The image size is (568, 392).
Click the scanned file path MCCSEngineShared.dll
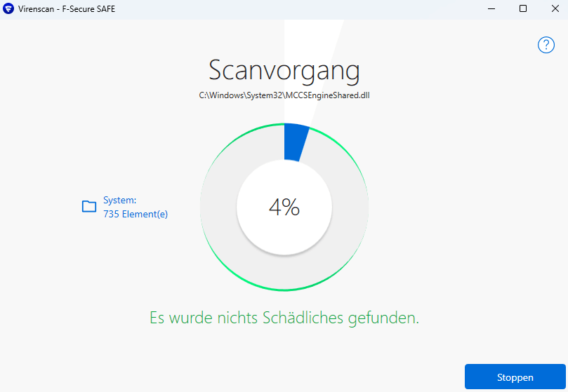(x=284, y=95)
